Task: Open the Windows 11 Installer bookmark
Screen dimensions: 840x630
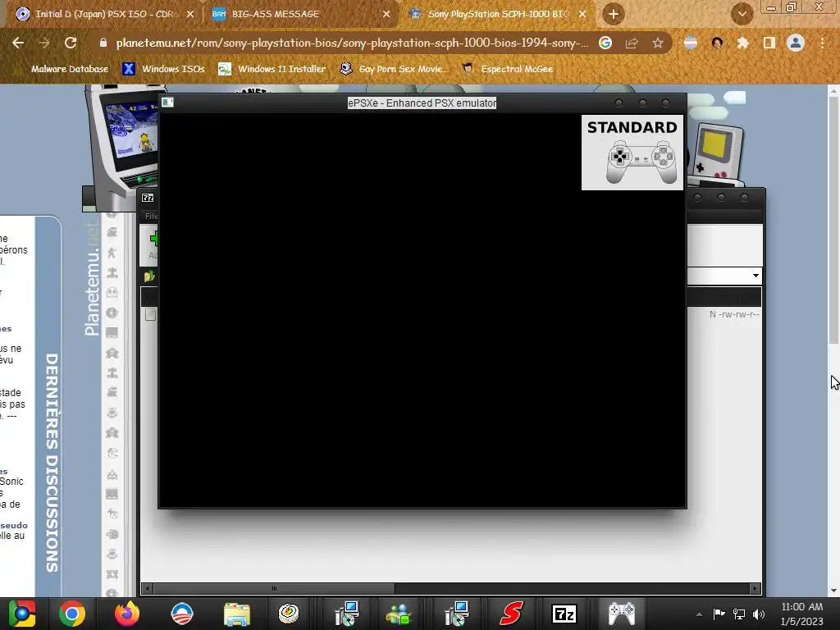Action: click(x=272, y=69)
